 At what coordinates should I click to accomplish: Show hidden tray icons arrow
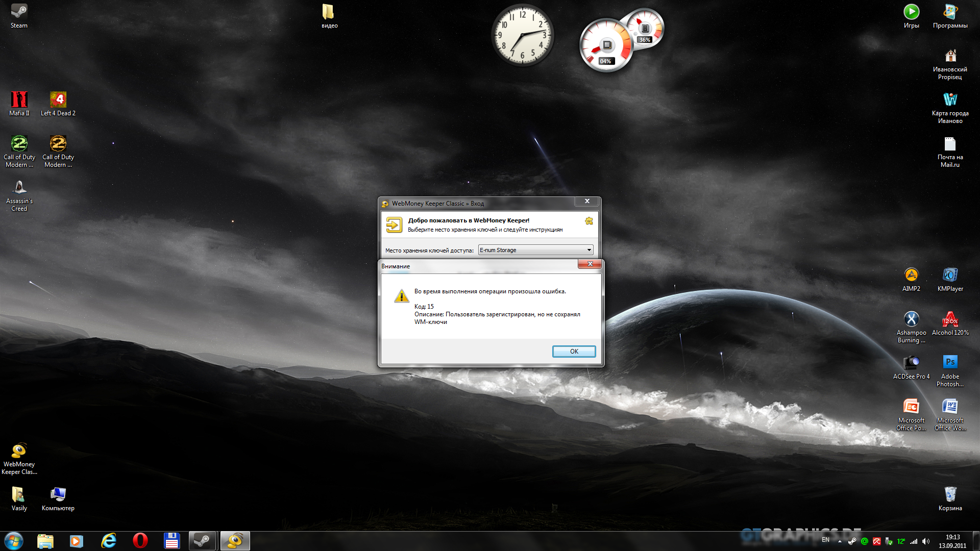(x=840, y=541)
